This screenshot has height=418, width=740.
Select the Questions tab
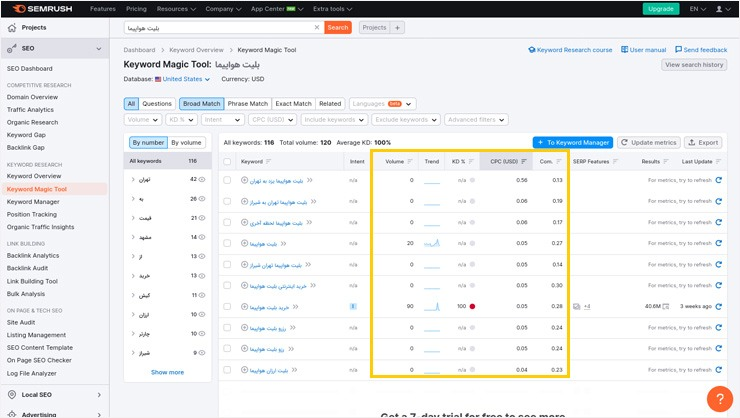(x=157, y=104)
